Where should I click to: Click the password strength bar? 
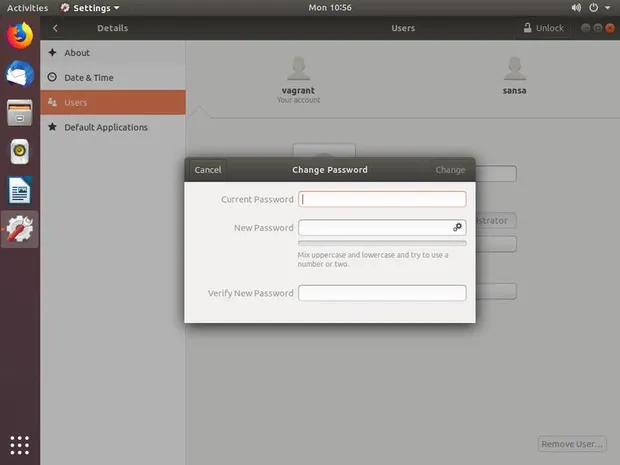(382, 243)
